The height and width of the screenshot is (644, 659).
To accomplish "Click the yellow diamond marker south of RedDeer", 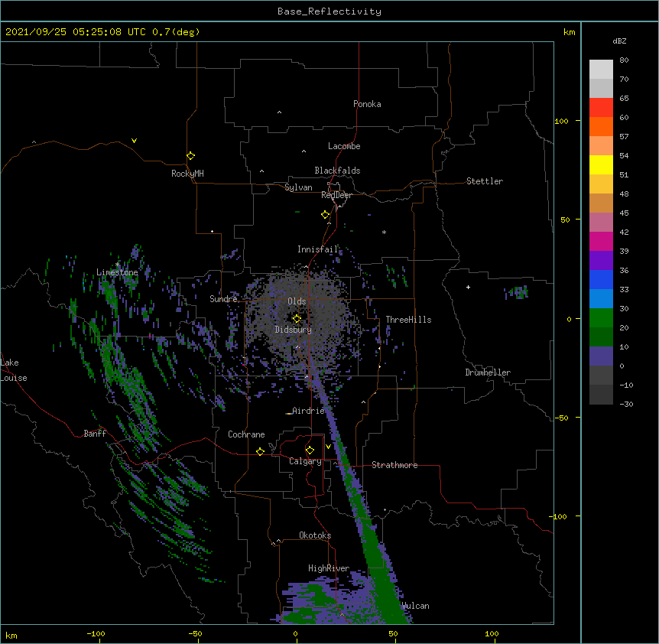I will (x=326, y=215).
